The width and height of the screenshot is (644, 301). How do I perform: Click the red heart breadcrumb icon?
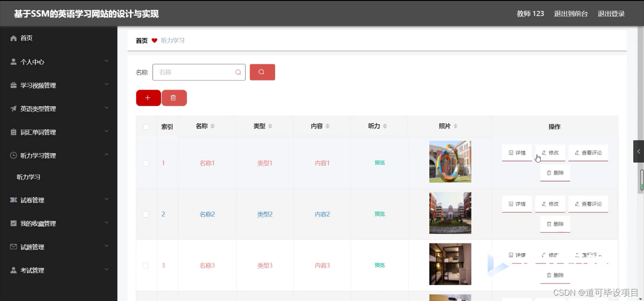click(x=154, y=41)
